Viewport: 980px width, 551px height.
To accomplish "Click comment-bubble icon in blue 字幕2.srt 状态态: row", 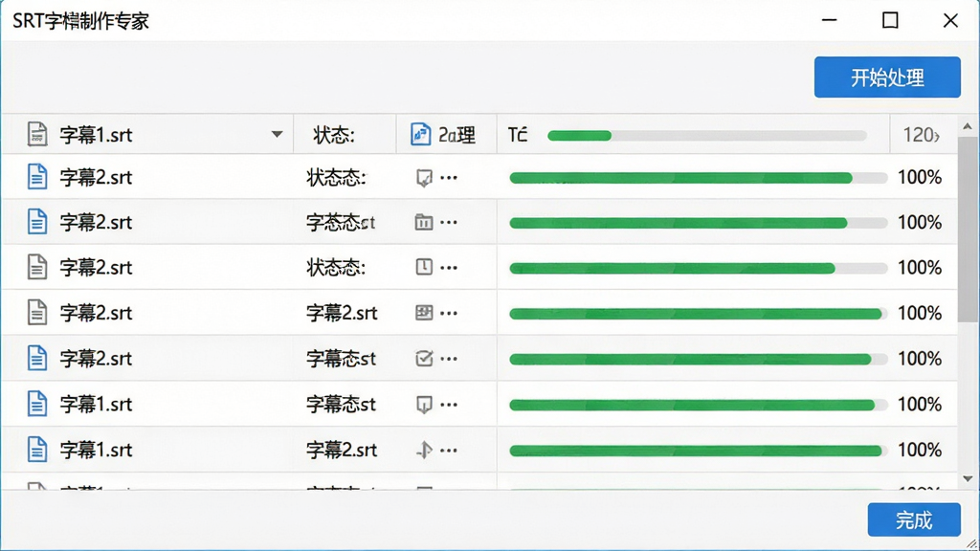I will click(x=424, y=178).
